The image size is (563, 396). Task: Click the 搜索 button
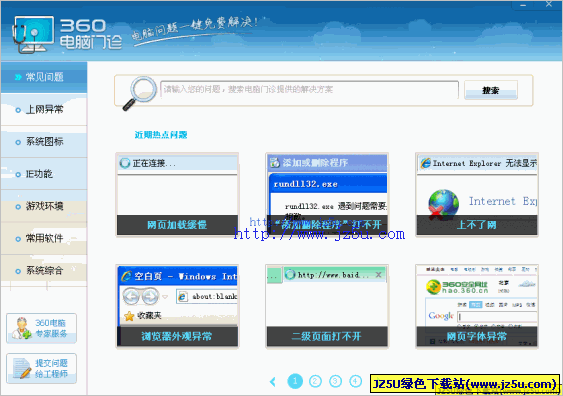pyautogui.click(x=490, y=90)
